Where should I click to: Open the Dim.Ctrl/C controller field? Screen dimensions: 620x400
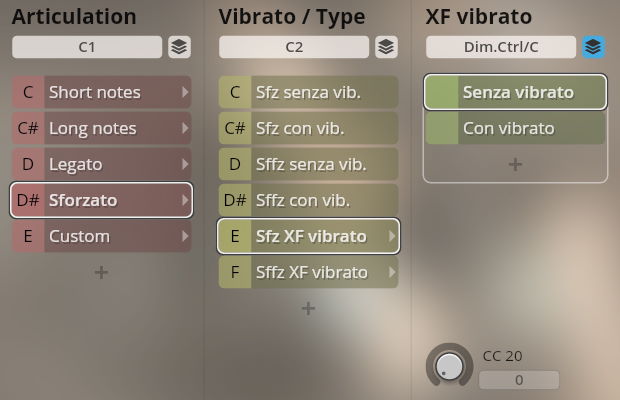coord(501,47)
